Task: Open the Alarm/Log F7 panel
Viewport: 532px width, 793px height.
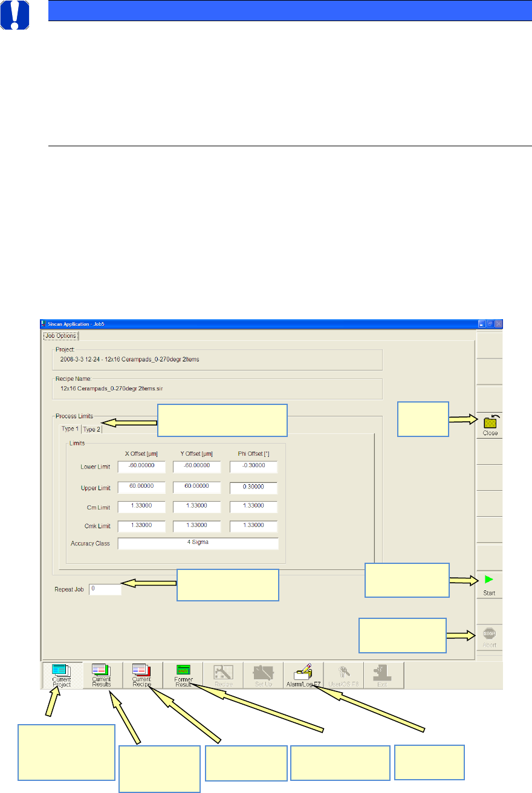Action: click(x=303, y=675)
